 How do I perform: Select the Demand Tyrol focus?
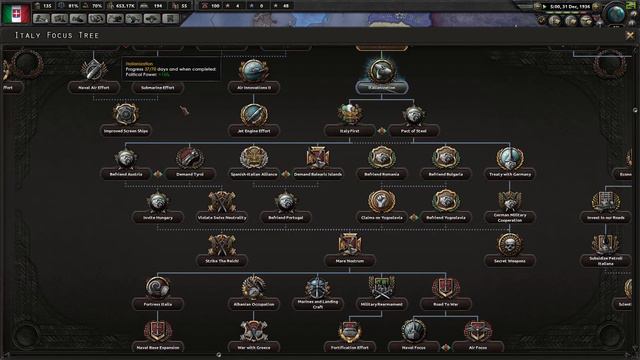click(190, 163)
